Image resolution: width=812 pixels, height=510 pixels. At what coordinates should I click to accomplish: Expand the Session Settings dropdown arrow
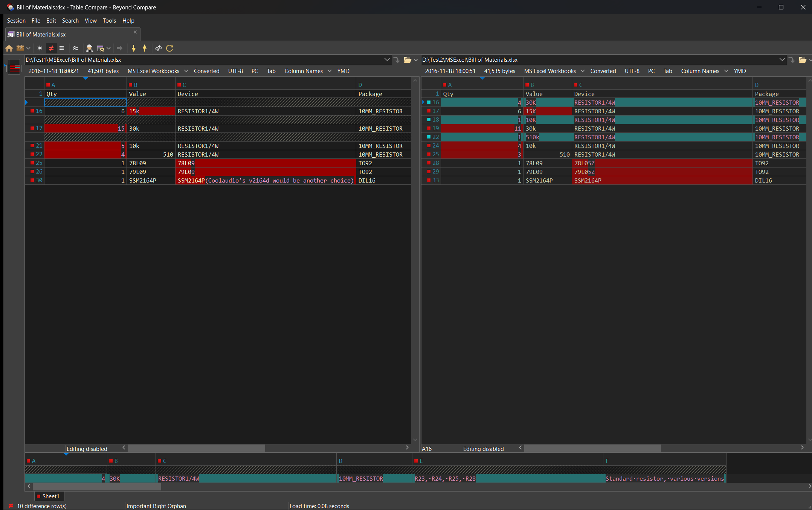pyautogui.click(x=108, y=48)
